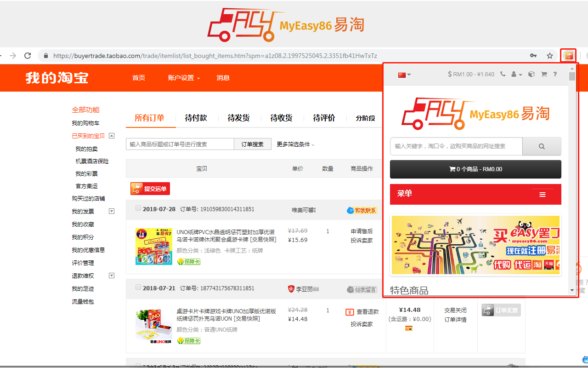Expand the 退款维权 section
Screen dimensions: 588x368
pyautogui.click(x=112, y=276)
